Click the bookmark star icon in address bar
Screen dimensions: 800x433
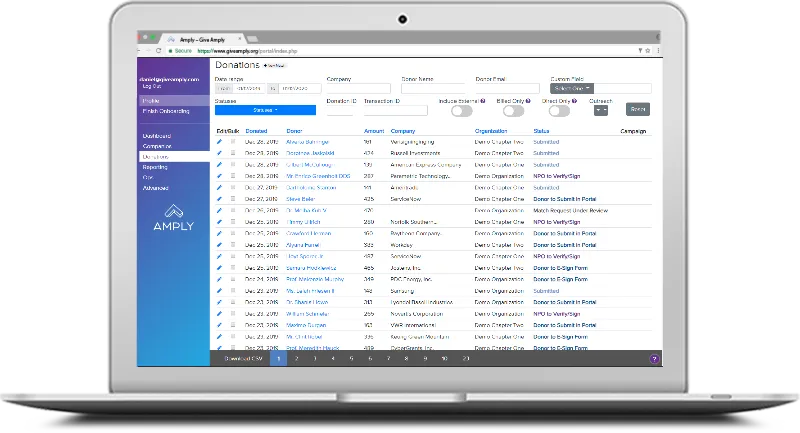pos(648,50)
